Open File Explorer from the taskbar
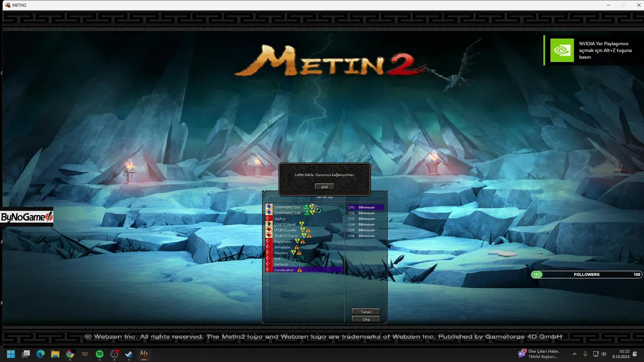The height and width of the screenshot is (362, 644). click(x=55, y=354)
